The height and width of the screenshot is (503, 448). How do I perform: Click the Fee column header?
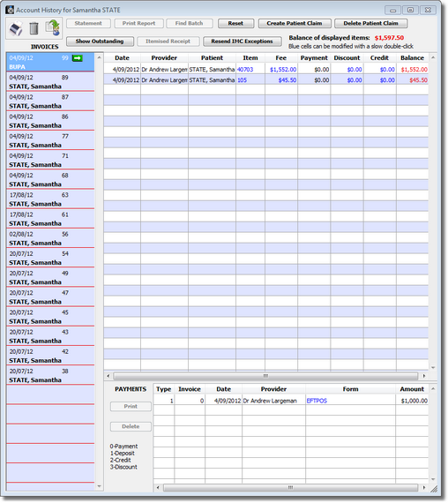(281, 58)
